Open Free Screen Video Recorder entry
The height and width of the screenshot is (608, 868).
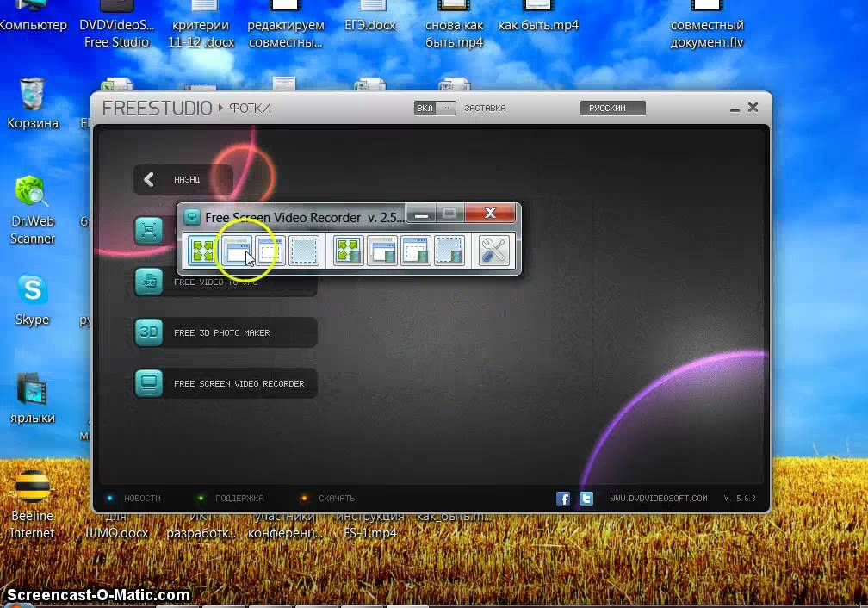pyautogui.click(x=226, y=383)
